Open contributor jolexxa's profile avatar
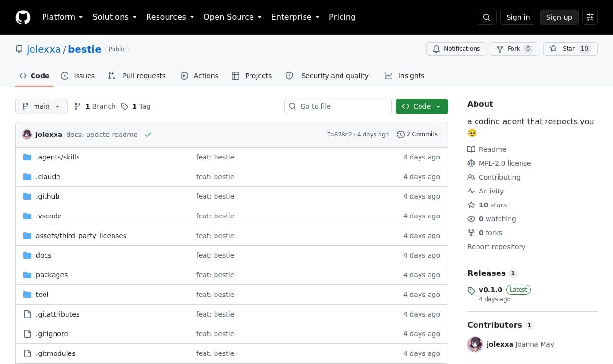The image size is (613, 364). (x=475, y=344)
